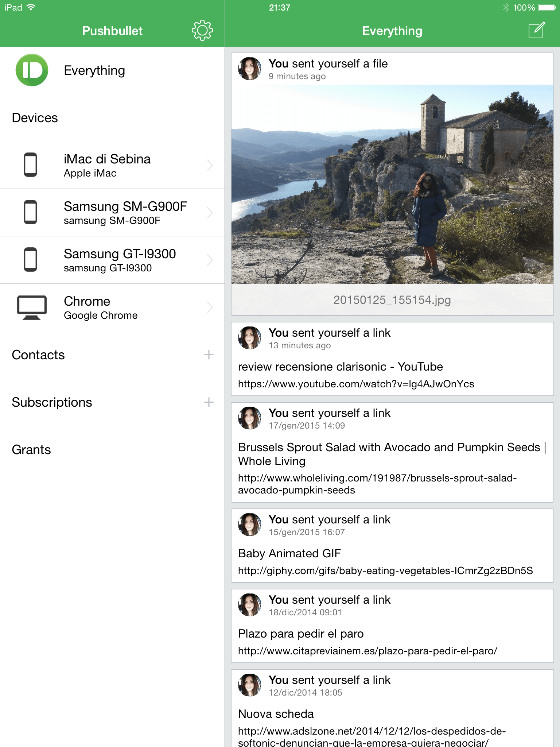Open the church landscape photo thumbnail
The width and height of the screenshot is (560, 747).
[x=392, y=184]
